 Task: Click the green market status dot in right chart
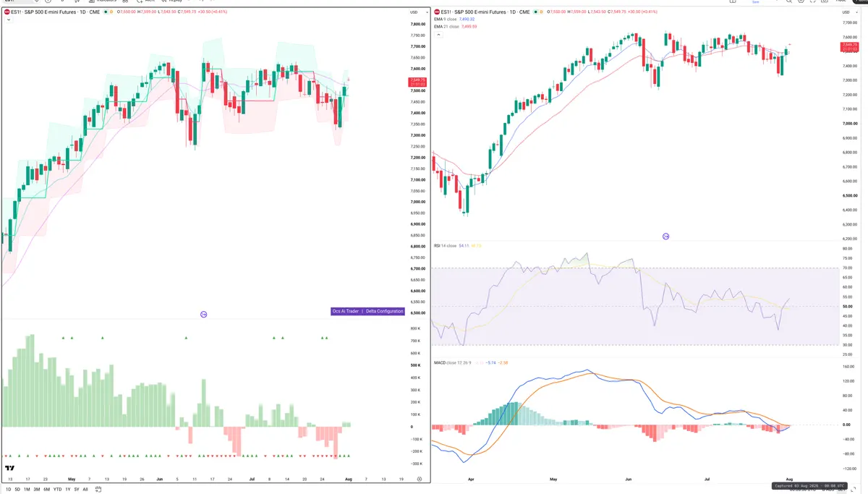tap(536, 12)
